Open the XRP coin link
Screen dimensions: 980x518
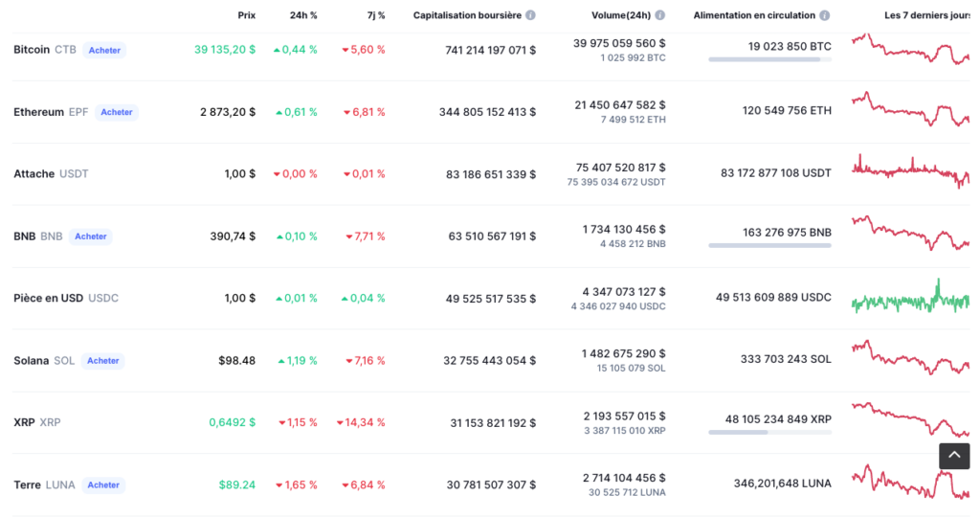tap(24, 422)
